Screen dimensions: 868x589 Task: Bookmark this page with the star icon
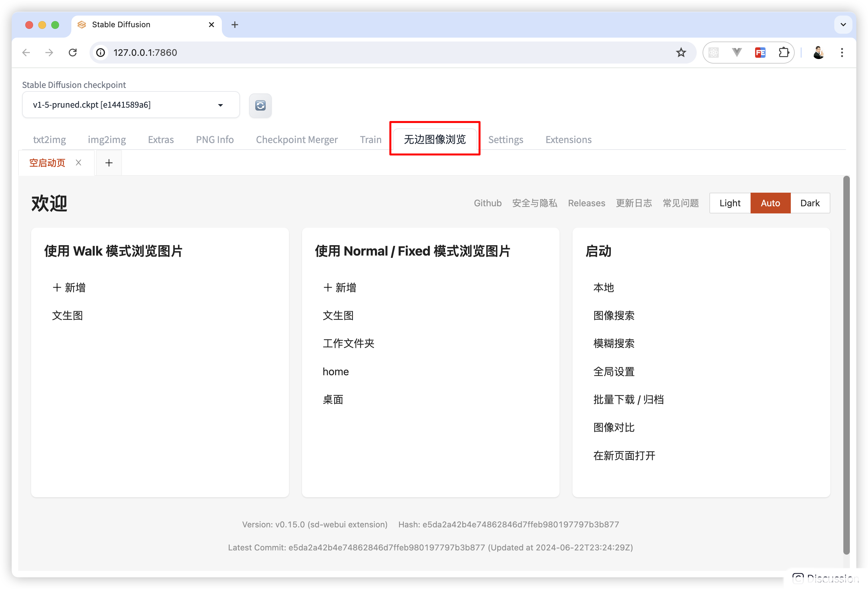pos(681,53)
